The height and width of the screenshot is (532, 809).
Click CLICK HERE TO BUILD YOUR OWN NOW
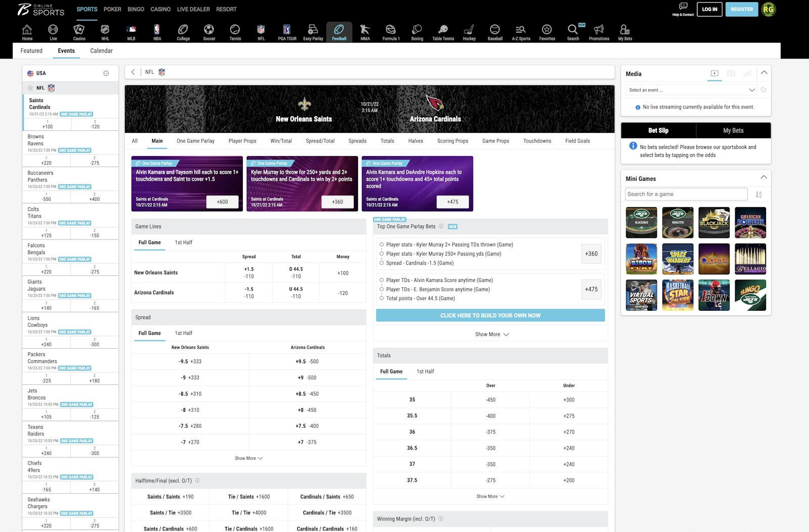coord(490,315)
